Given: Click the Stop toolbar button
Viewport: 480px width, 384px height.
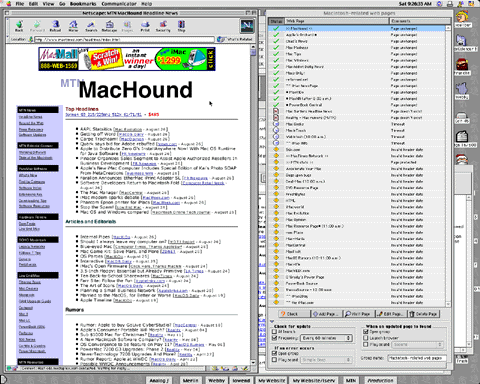Looking at the screenshot, I should (181, 26).
